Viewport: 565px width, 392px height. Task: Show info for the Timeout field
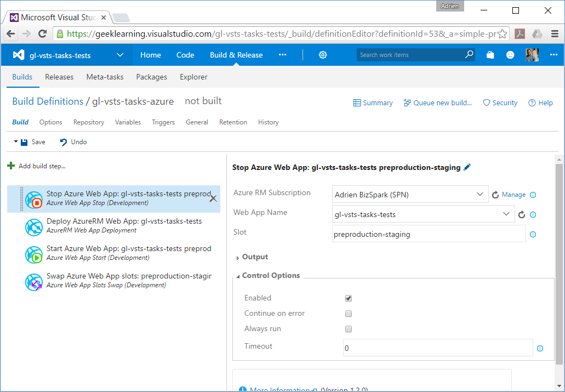[x=540, y=348]
